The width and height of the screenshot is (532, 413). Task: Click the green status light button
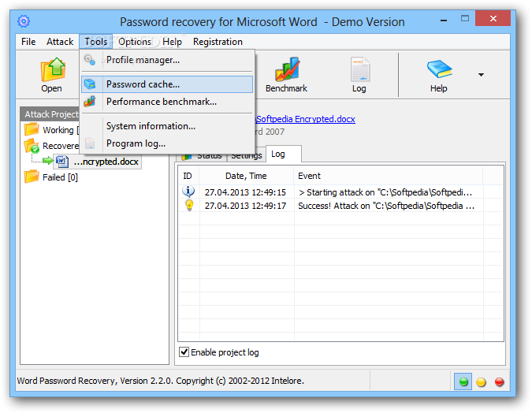tap(463, 381)
